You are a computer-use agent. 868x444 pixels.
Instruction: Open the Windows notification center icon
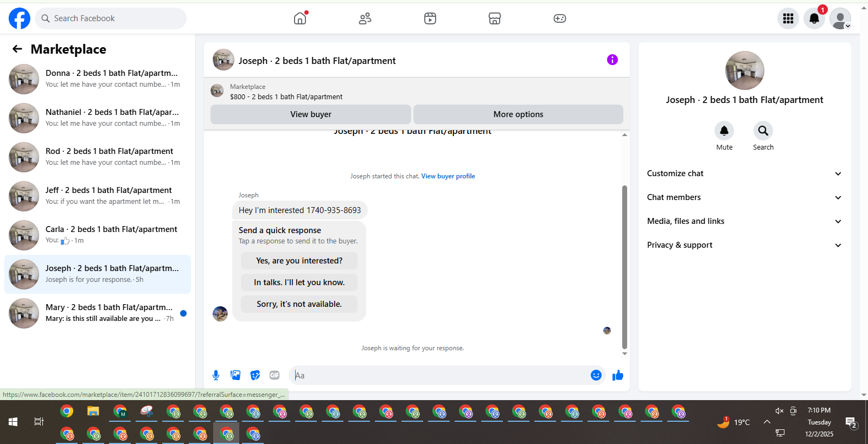click(x=851, y=422)
